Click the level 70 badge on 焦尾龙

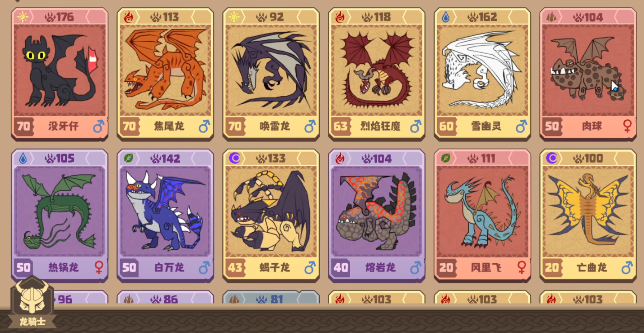click(x=129, y=126)
